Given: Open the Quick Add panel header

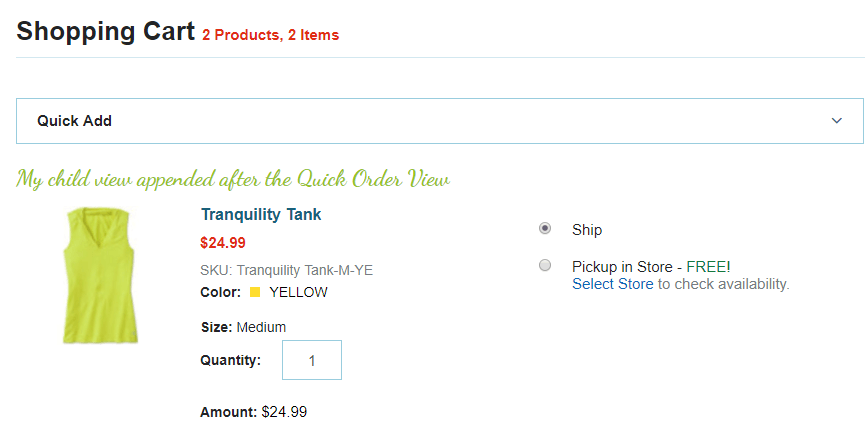Looking at the screenshot, I should 440,121.
